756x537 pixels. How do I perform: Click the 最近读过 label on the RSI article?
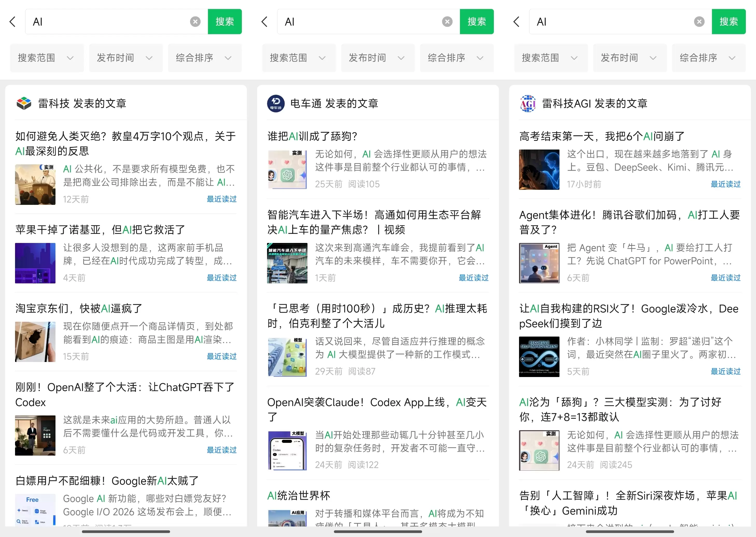click(x=726, y=371)
